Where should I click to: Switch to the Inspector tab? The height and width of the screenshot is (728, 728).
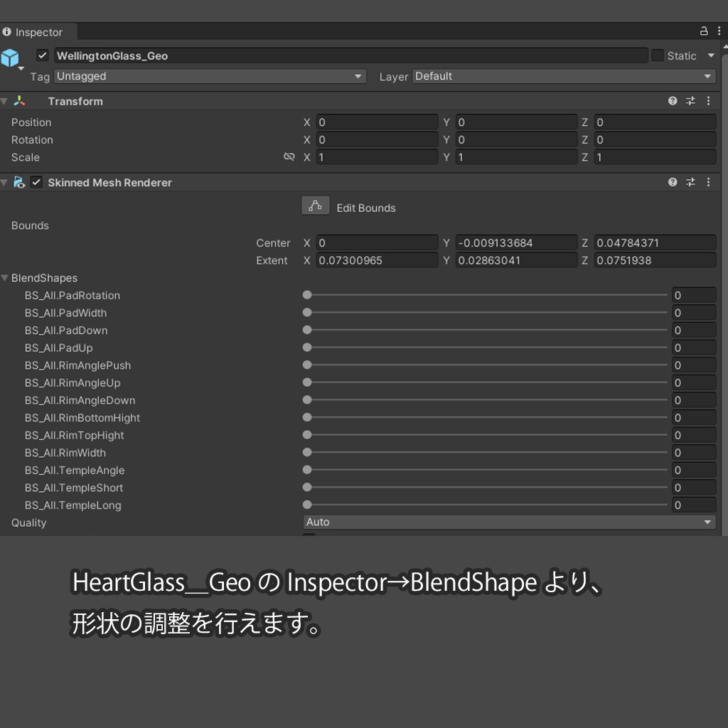point(37,32)
